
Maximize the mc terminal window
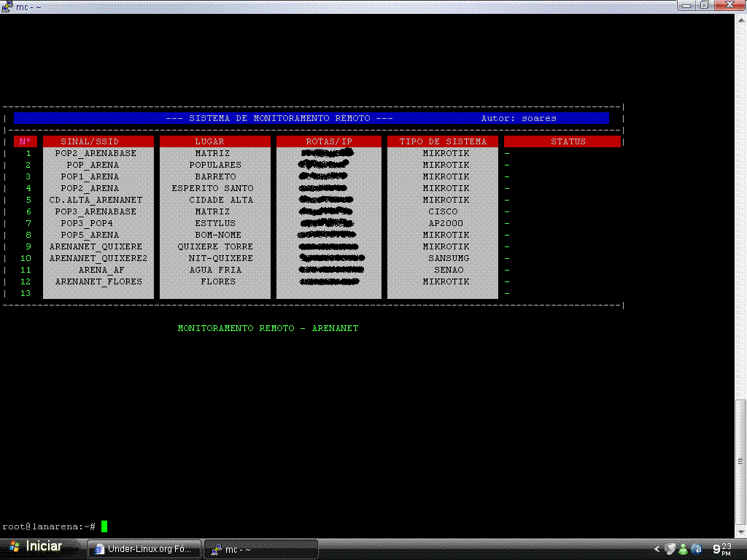(x=704, y=6)
